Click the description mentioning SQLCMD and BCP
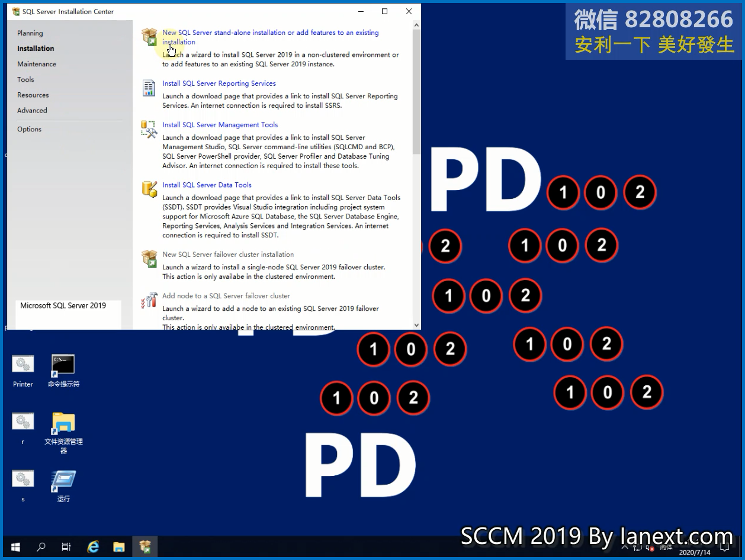745x560 pixels. point(278,152)
